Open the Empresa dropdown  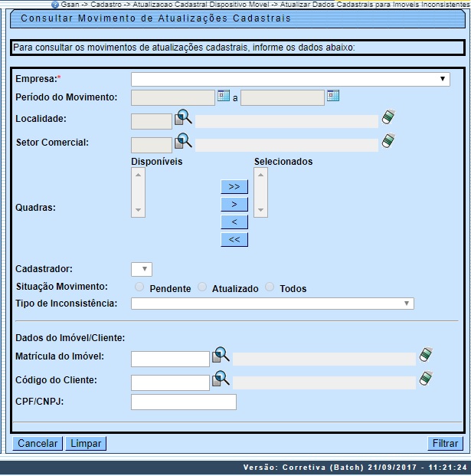(x=291, y=79)
